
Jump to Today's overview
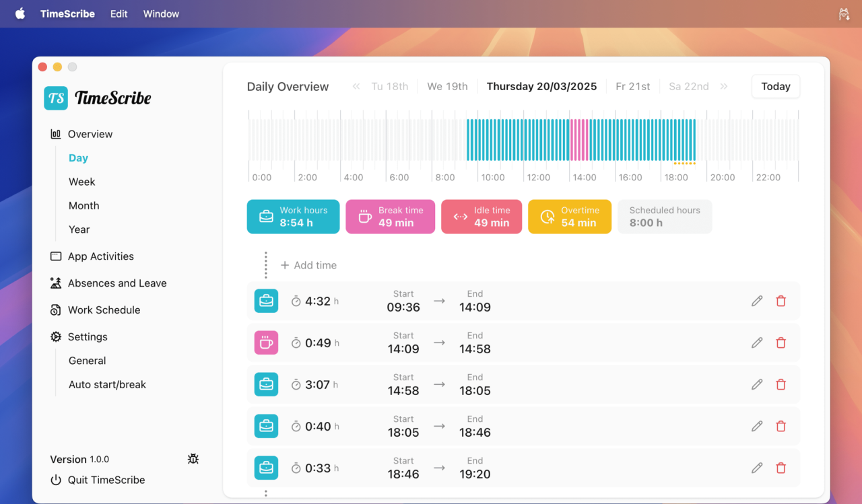coord(775,86)
